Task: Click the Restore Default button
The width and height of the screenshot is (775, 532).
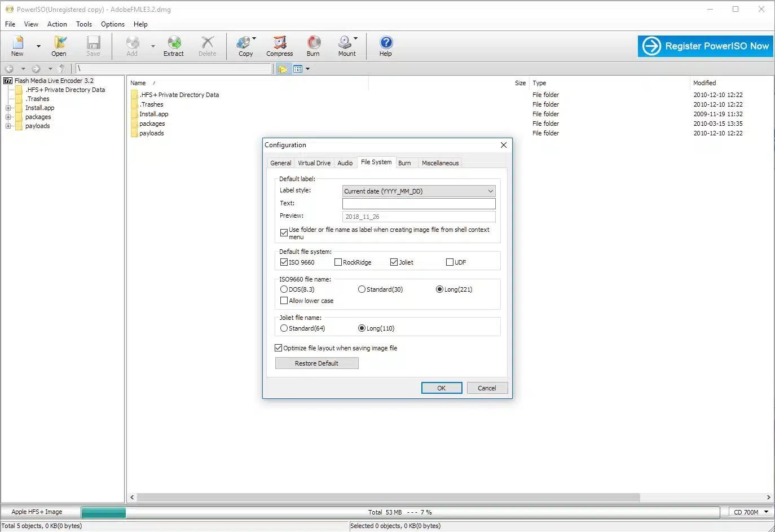Action: [316, 363]
